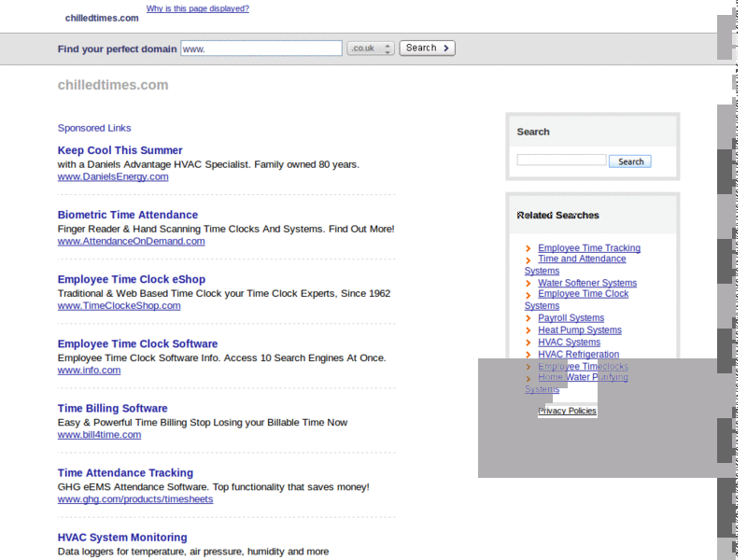Visit www.info.com link
This screenshot has width=747, height=560.
pos(89,370)
